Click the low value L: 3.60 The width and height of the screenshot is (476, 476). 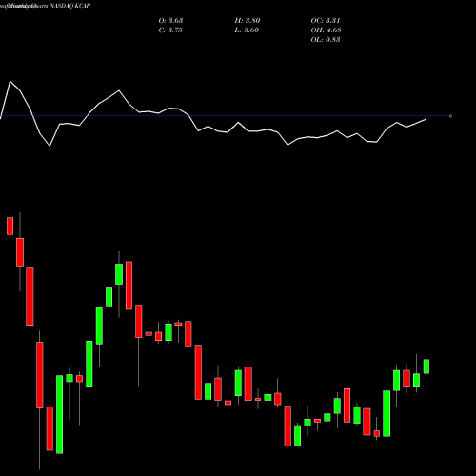pyautogui.click(x=247, y=30)
